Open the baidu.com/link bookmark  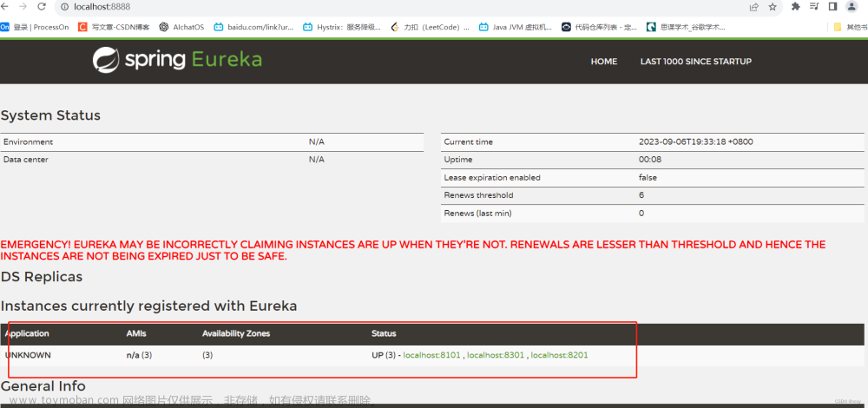tap(254, 27)
